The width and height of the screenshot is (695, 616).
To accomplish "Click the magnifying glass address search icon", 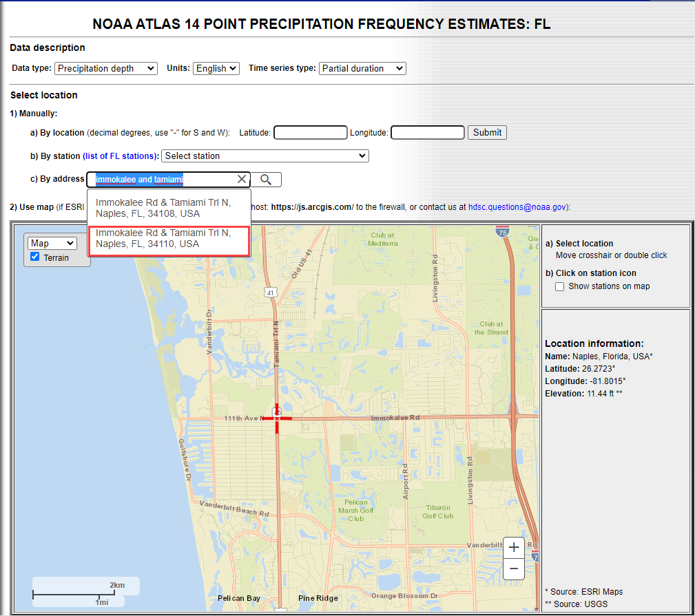I will [x=266, y=180].
